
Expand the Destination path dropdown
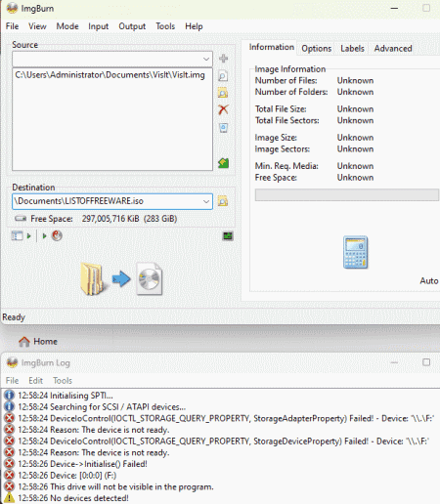(x=206, y=201)
